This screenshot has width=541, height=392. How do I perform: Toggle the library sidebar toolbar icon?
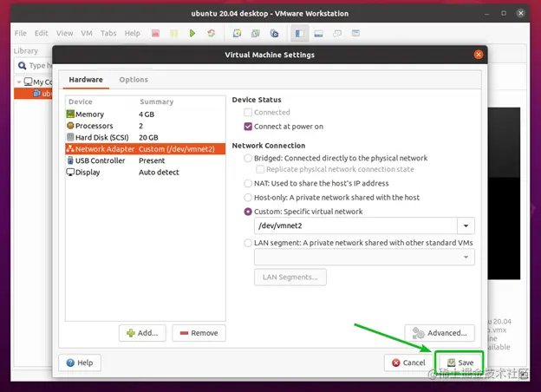tap(299, 33)
